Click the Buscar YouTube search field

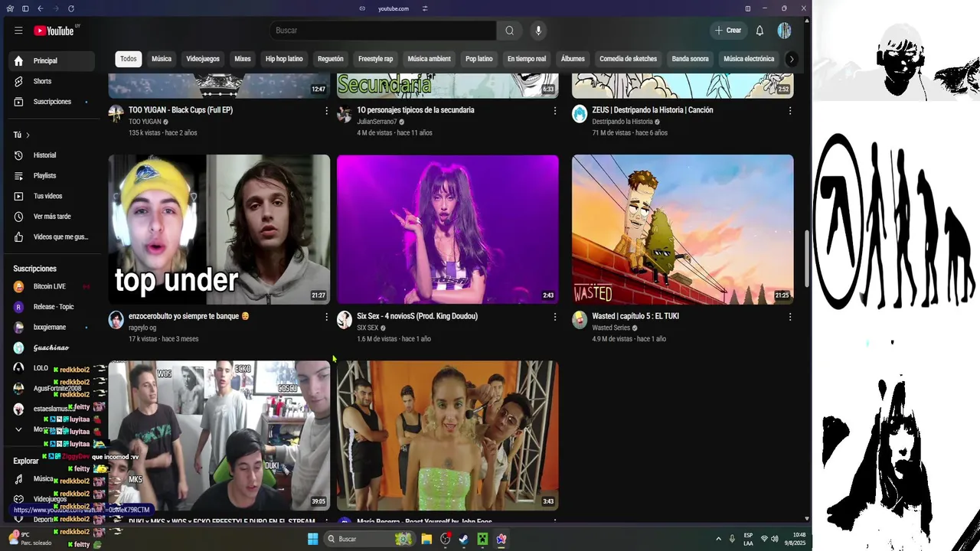(383, 31)
